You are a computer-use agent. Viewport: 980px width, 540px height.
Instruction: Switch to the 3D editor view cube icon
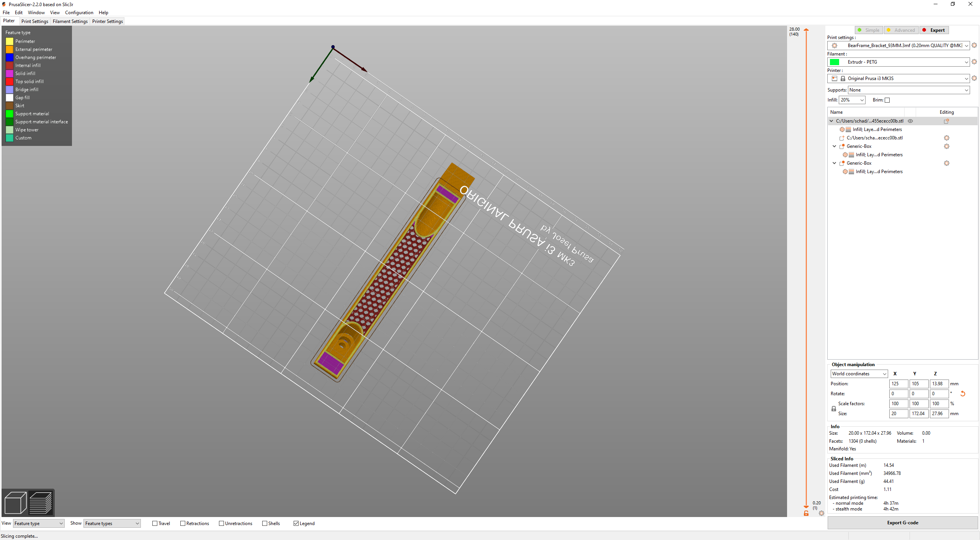(x=15, y=502)
